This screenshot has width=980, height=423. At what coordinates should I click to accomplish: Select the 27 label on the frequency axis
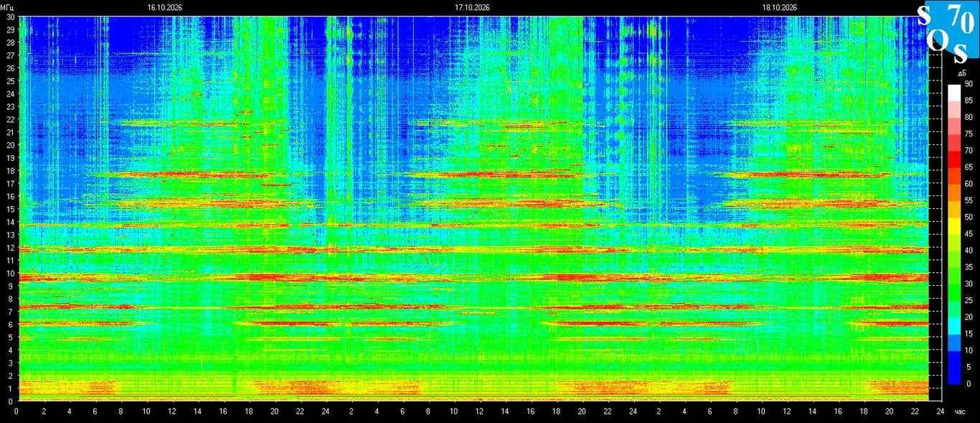[x=10, y=55]
